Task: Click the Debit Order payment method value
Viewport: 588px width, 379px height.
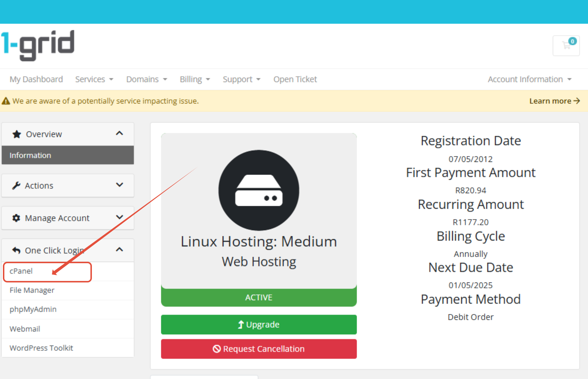Action: click(471, 317)
